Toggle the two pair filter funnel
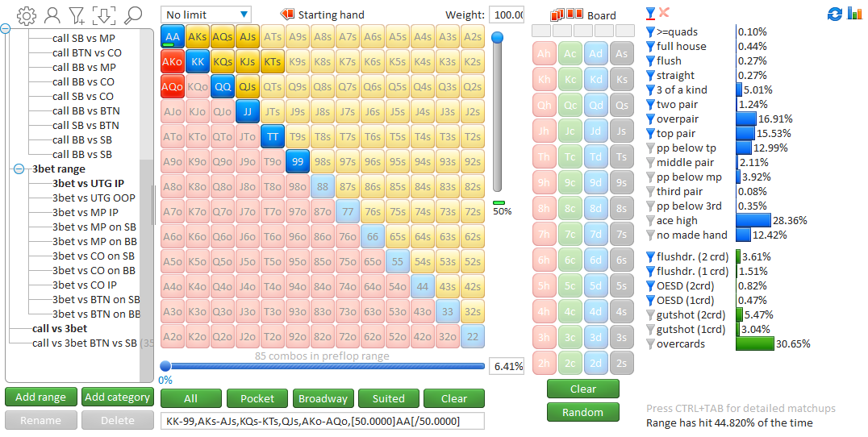This screenshot has width=868, height=437. [x=651, y=105]
